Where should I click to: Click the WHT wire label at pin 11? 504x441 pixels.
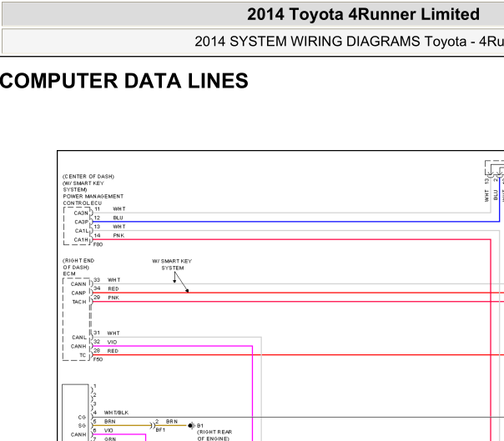(x=119, y=208)
